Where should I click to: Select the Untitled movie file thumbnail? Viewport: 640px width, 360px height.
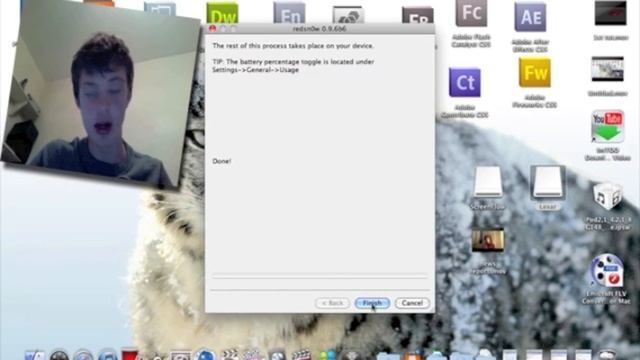(607, 69)
